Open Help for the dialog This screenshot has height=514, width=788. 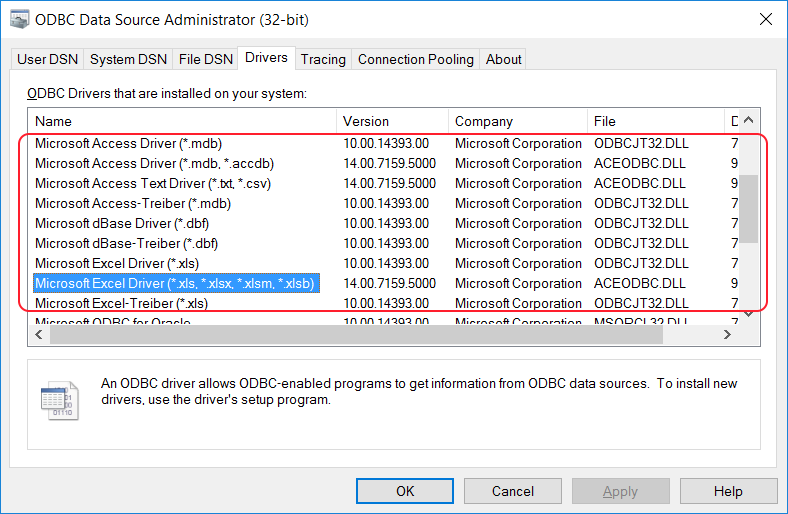coord(728,491)
